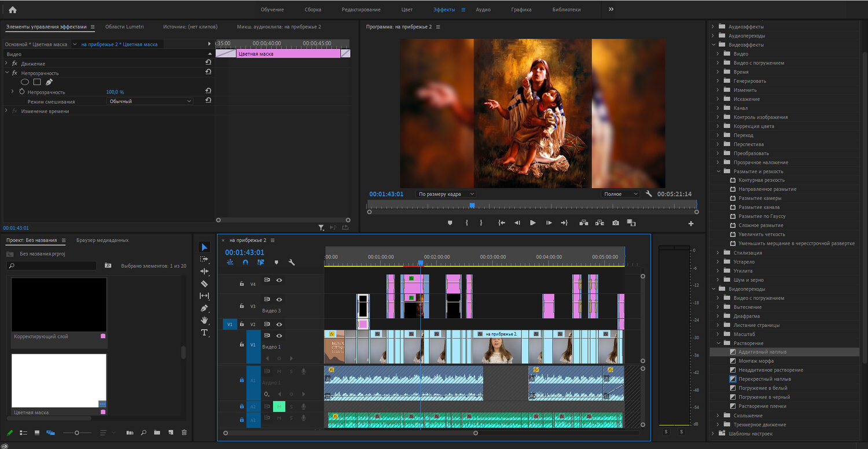Play the program monitor video
The width and height of the screenshot is (868, 449).
pyautogui.click(x=533, y=223)
